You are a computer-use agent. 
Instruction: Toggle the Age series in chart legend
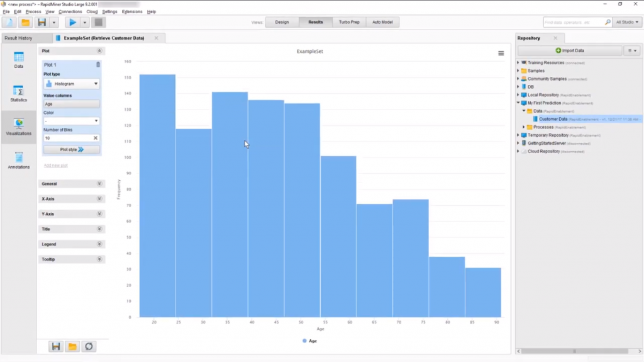[309, 341]
